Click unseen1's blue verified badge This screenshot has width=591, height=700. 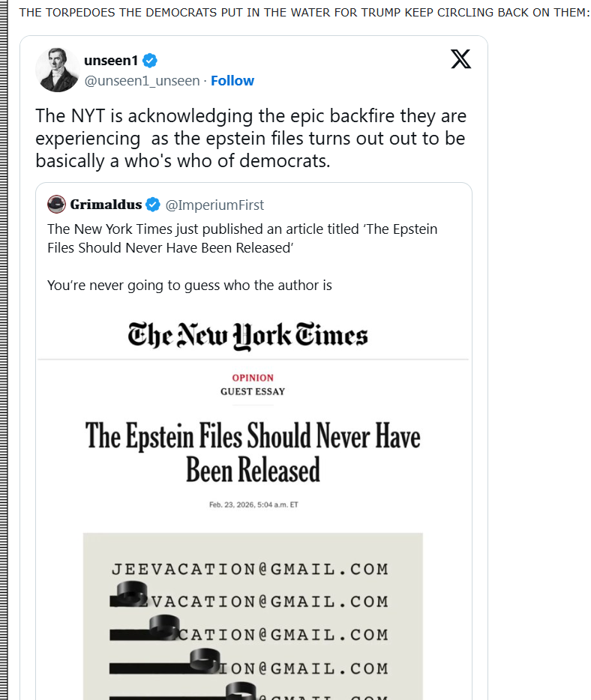[x=150, y=61]
